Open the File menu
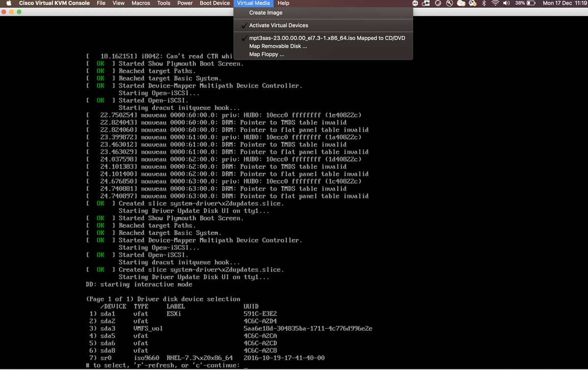The height and width of the screenshot is (370, 588). pos(101,3)
